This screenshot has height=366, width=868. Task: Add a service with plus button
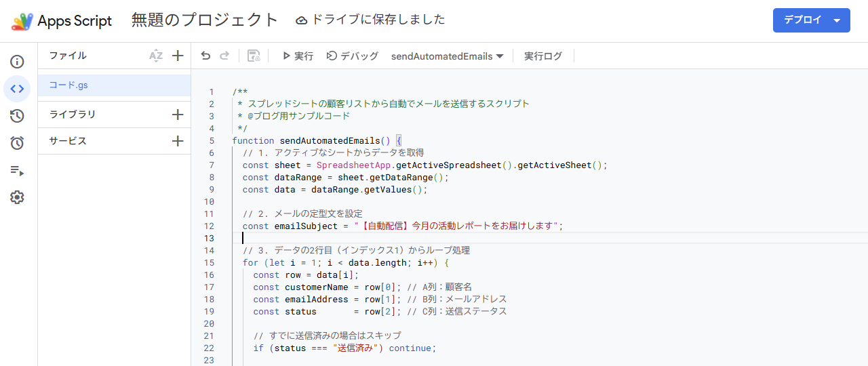178,141
